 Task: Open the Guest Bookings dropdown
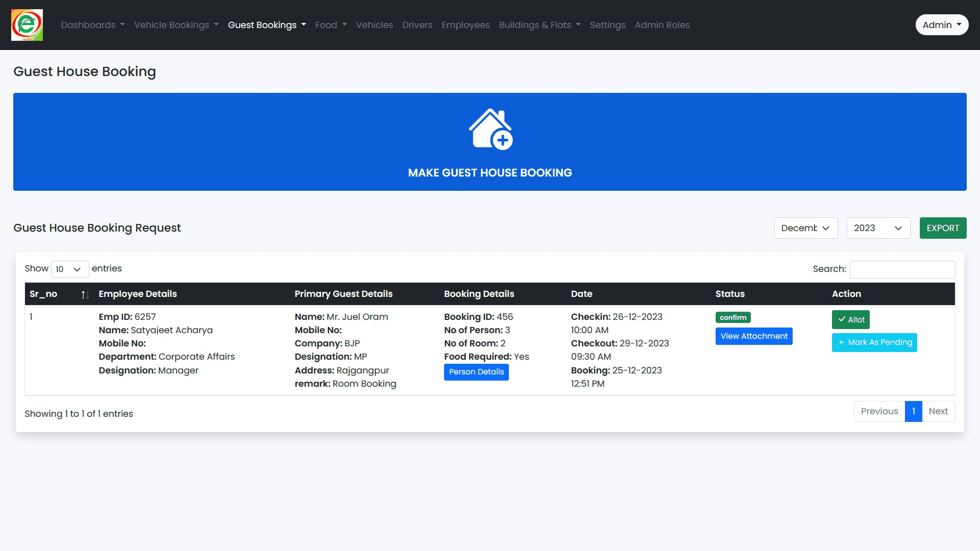266,25
